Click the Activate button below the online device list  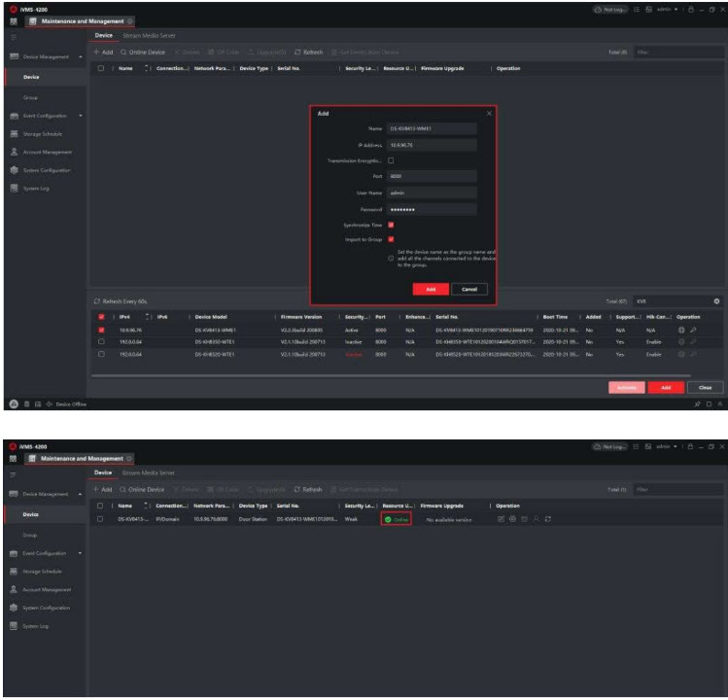tap(627, 387)
